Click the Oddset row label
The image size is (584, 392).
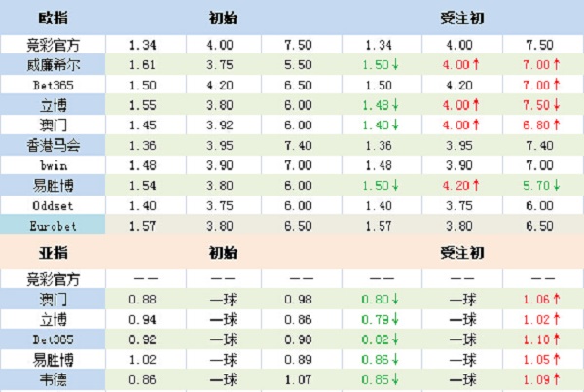pyautogui.click(x=53, y=205)
